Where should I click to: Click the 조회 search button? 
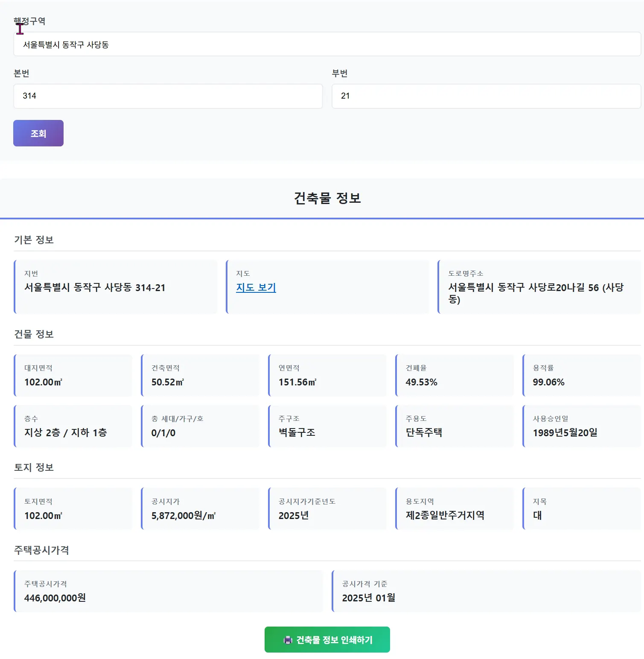[x=38, y=133]
